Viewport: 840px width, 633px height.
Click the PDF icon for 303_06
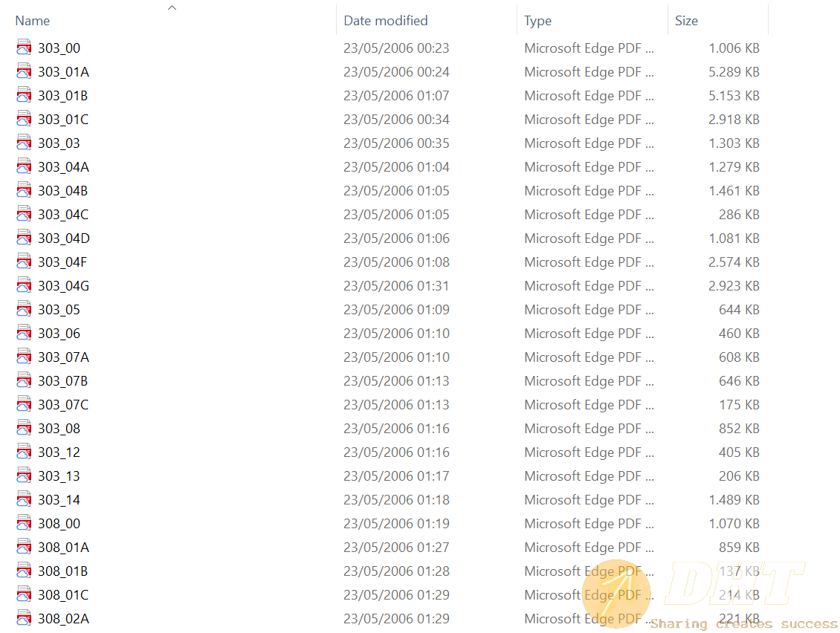[24, 333]
